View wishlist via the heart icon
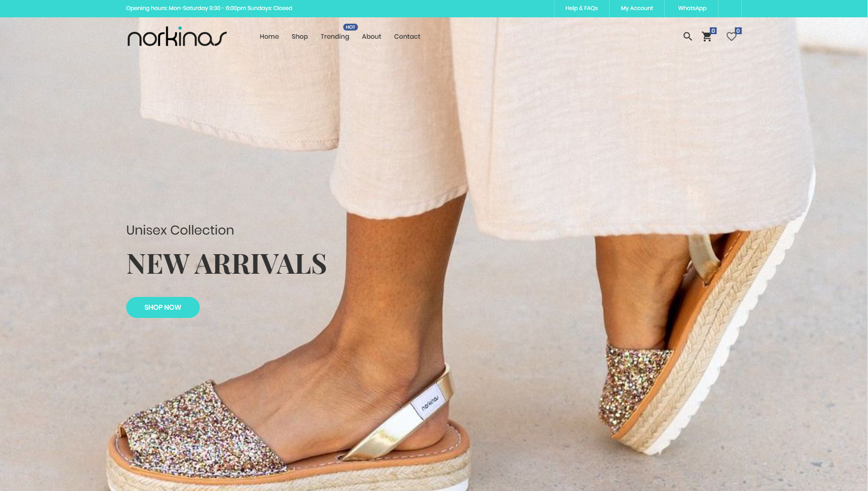Viewport: 868px width, 491px height. click(731, 37)
